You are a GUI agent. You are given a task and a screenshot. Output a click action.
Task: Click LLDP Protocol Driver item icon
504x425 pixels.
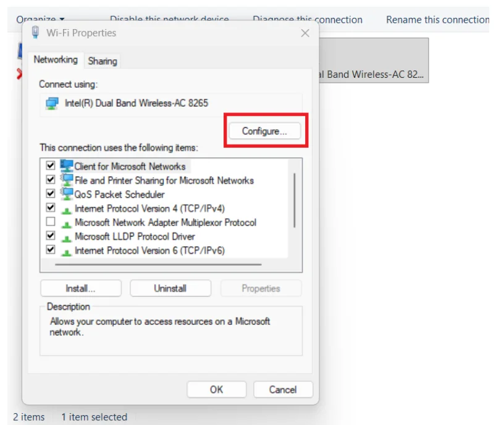click(66, 238)
